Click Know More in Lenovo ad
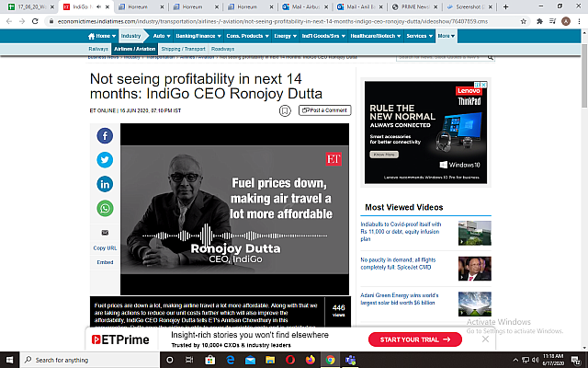Screen dimensions: 588x368 (x=384, y=155)
